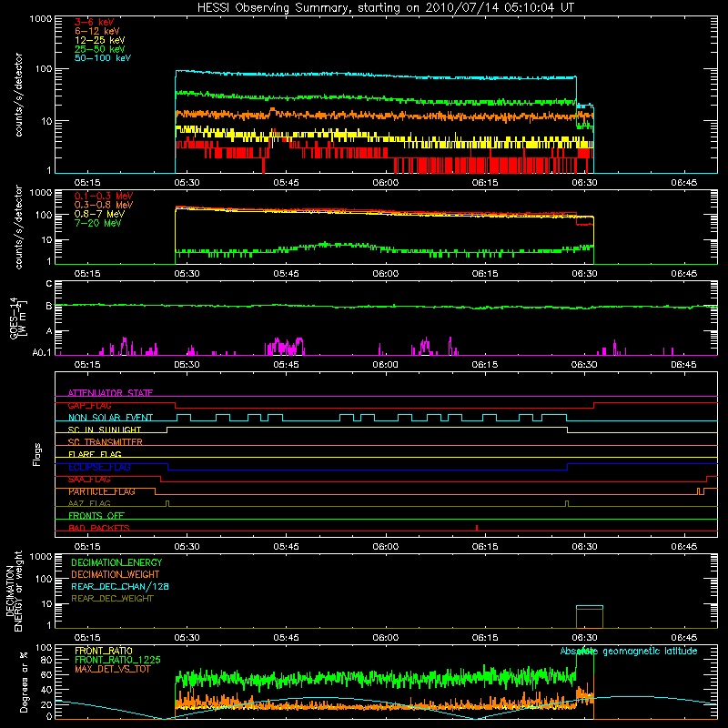Select the yellow FRONT_RATIO legend label
Image resolution: width=728 pixels, height=728 pixels.
(x=104, y=651)
